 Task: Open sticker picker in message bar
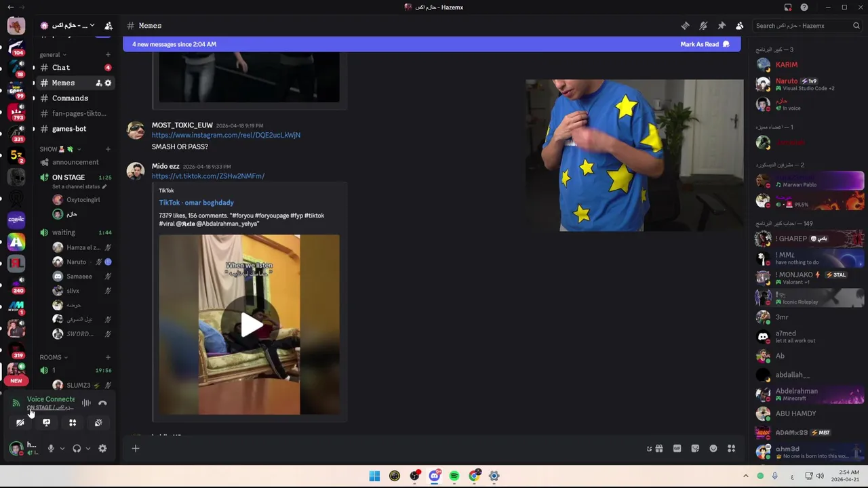point(695,448)
